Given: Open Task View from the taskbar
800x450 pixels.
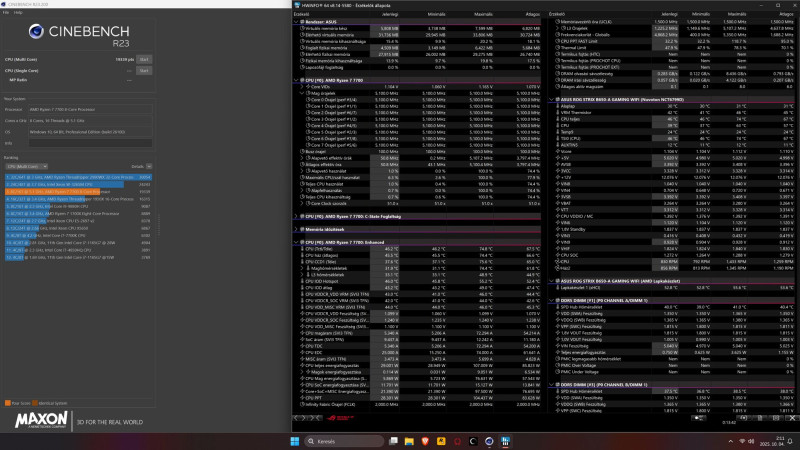Looking at the screenshot, I should pos(393,441).
